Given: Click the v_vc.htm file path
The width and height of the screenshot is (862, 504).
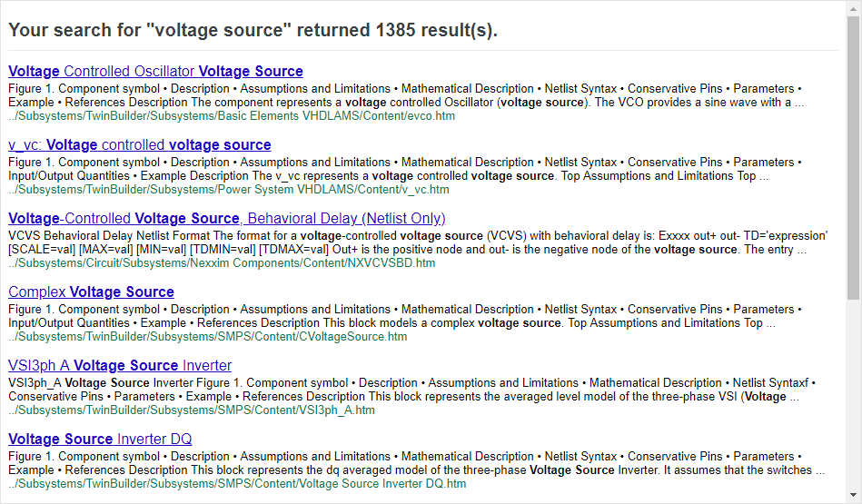Looking at the screenshot, I should point(229,190).
